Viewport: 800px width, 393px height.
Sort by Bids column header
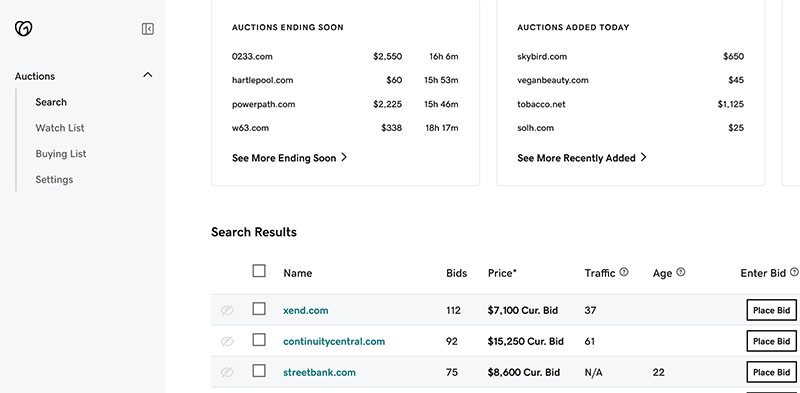457,273
